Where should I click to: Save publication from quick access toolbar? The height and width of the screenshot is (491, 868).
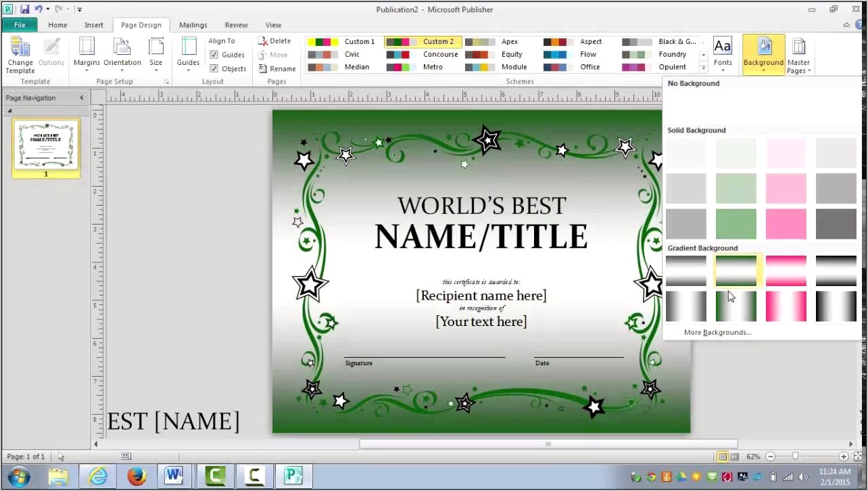pyautogui.click(x=24, y=9)
